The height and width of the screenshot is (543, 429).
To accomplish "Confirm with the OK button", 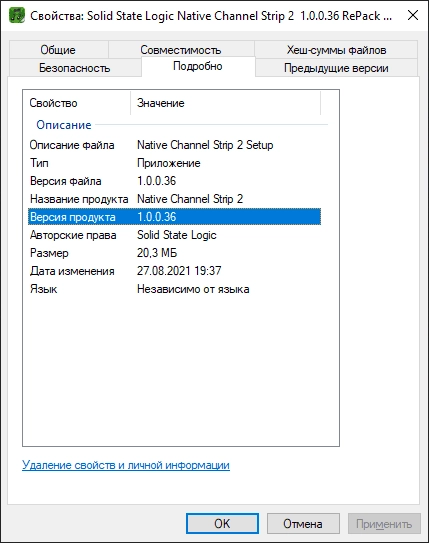I will (222, 523).
